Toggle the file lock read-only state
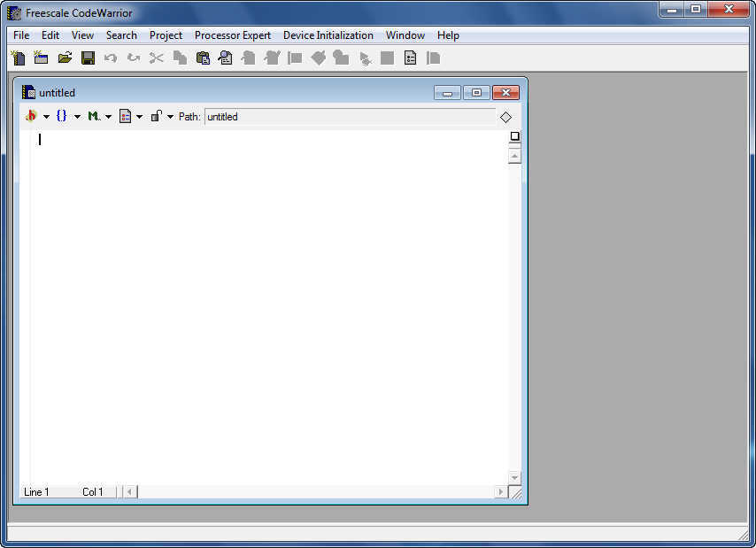Viewport: 756px width, 548px height. coord(155,116)
